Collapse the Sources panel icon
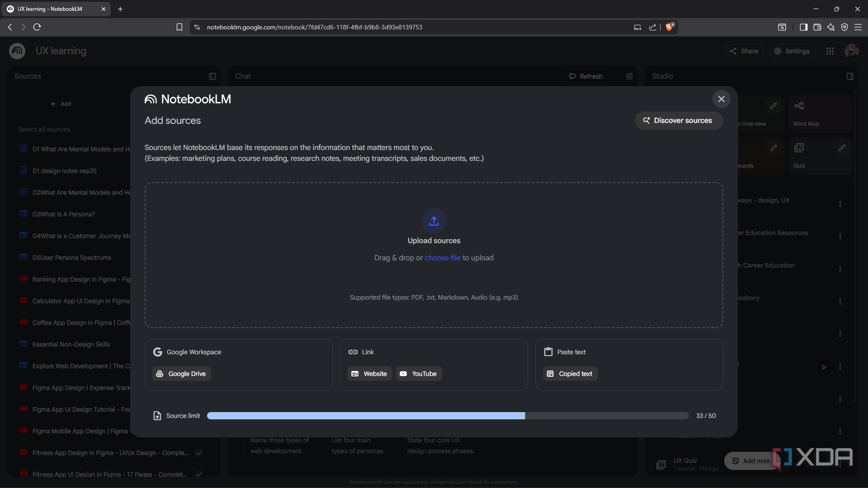This screenshot has height=488, width=868. (212, 76)
